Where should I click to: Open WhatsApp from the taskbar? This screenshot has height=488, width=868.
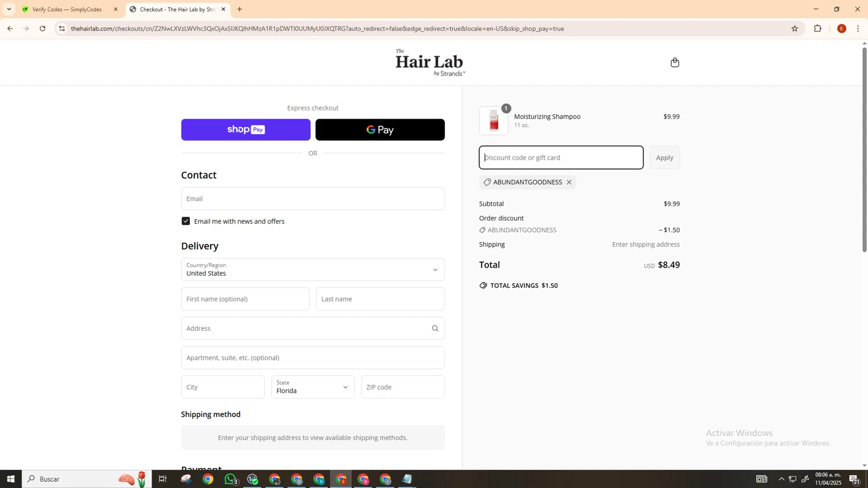[230, 479]
